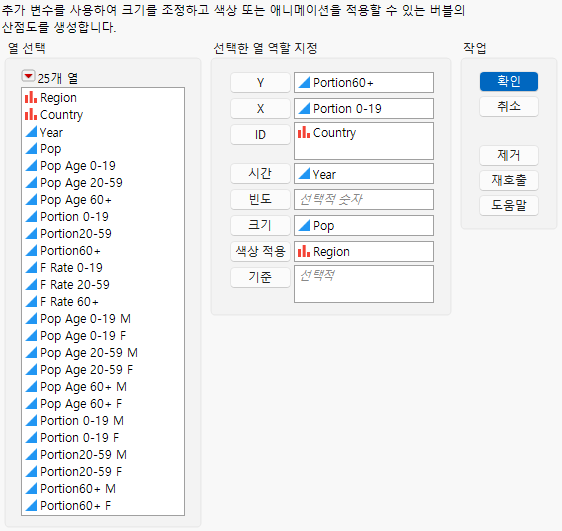Viewport: 562px width, 531px height.
Task: Click the 색상 적용 role button
Action: 260,251
